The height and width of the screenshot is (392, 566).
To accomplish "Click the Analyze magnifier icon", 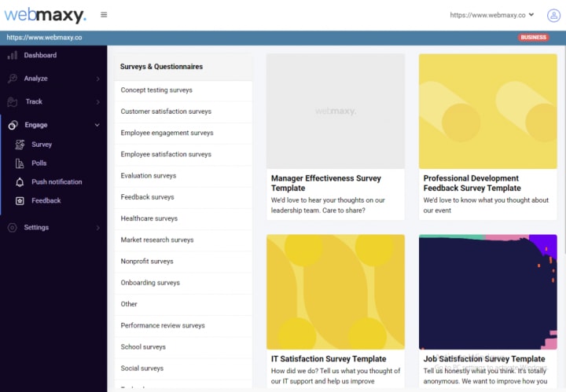I will click(x=13, y=79).
